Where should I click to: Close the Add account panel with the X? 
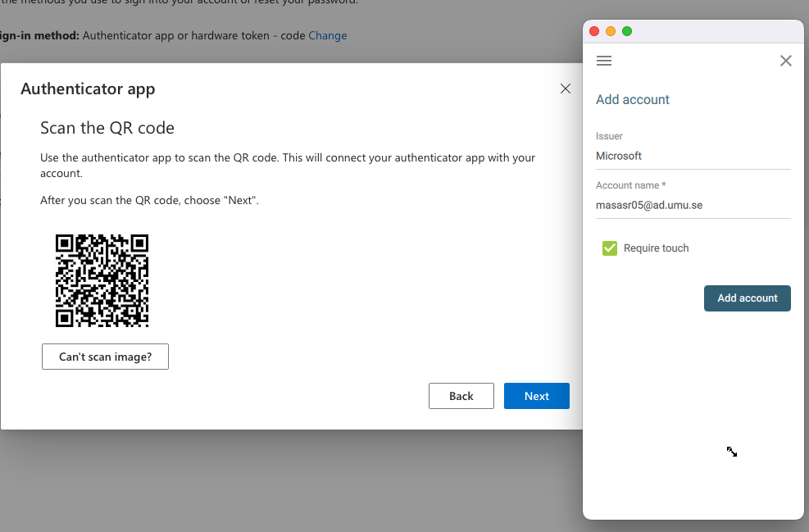pyautogui.click(x=786, y=61)
